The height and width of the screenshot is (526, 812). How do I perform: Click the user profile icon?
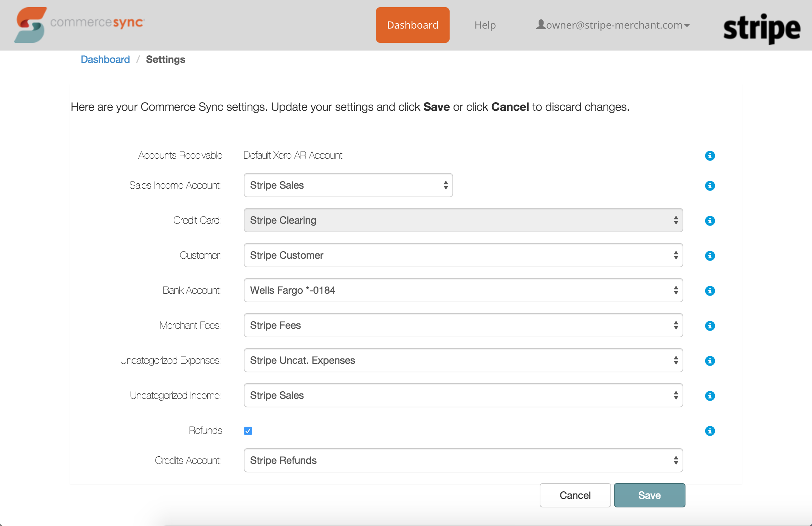541,24
